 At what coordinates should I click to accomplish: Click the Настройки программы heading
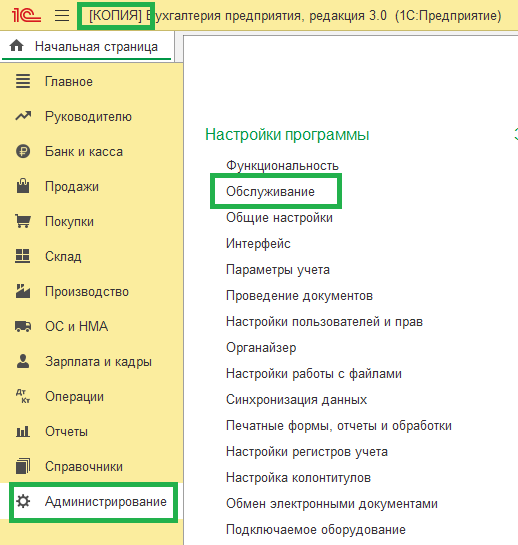(287, 135)
